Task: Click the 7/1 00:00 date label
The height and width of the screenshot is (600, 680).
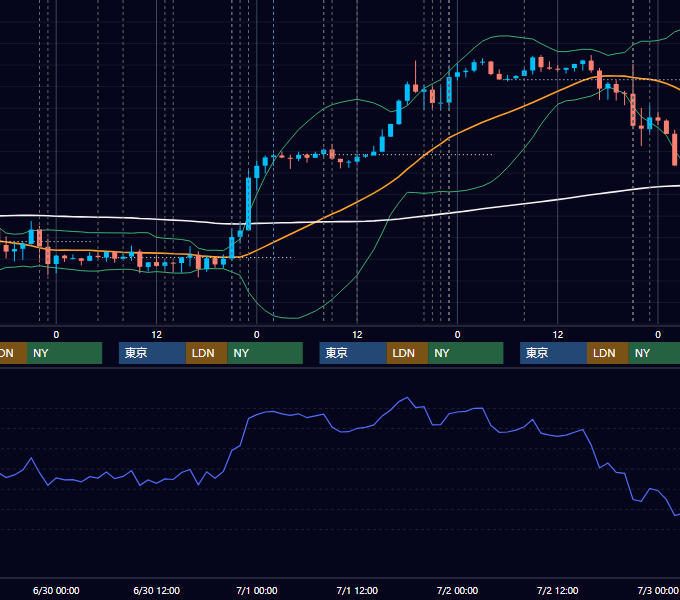Action: point(257,590)
